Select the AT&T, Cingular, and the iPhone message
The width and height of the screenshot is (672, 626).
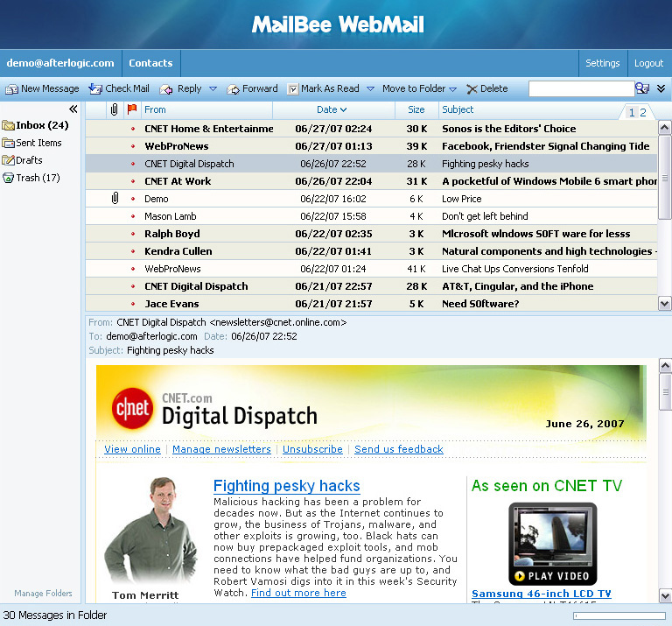point(371,286)
